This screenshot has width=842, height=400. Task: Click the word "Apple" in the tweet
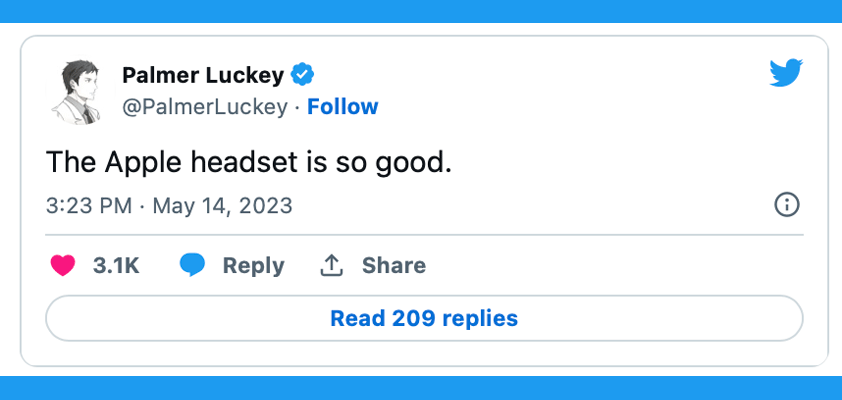143,163
